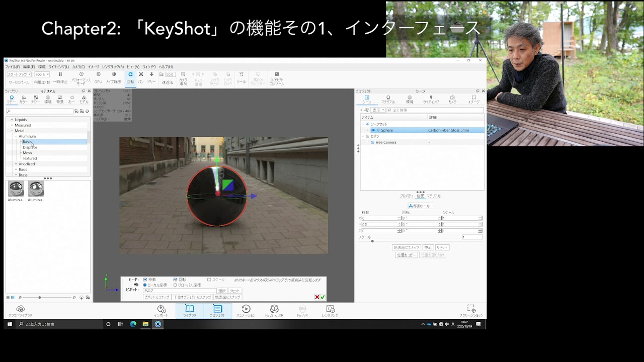Open the 表示 dropdown in scene panel
Viewport: 644px width, 362px height.
(x=378, y=110)
